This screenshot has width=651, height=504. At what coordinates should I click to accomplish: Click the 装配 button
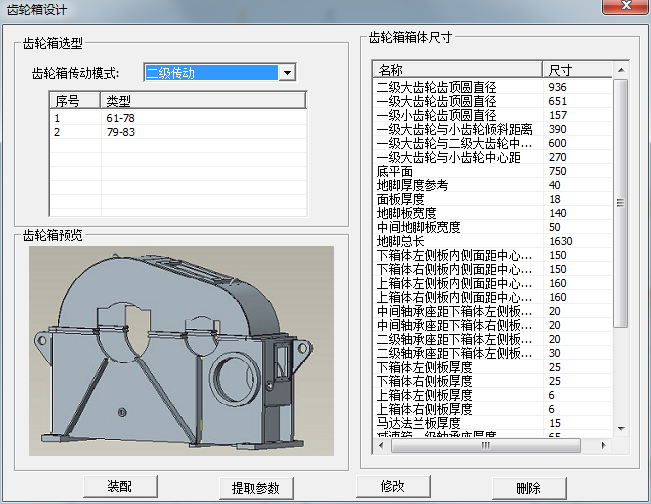click(x=119, y=486)
